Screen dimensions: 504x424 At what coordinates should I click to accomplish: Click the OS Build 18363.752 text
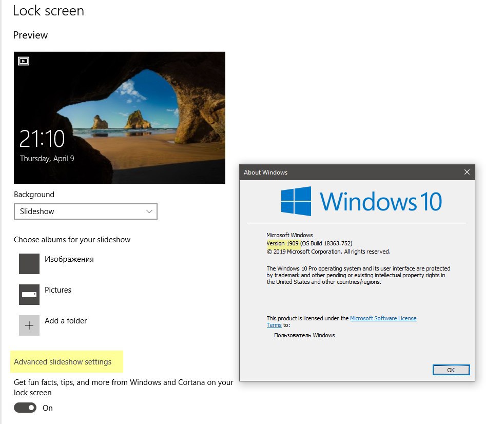pos(326,243)
